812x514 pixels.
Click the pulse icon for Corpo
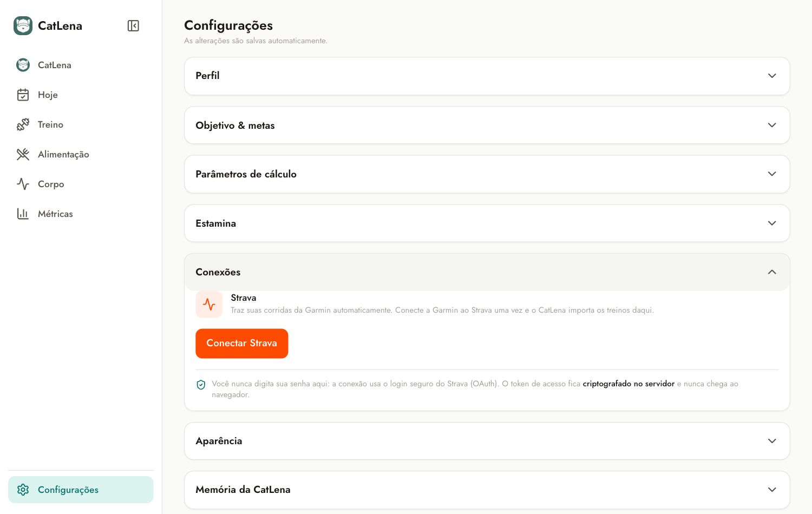click(x=23, y=184)
